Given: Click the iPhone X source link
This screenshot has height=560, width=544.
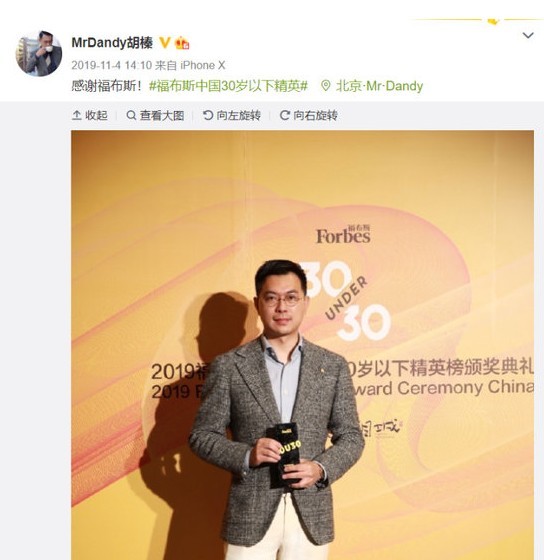Looking at the screenshot, I should (x=203, y=65).
